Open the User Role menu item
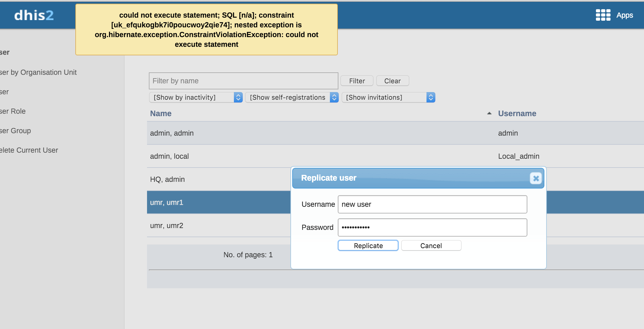The height and width of the screenshot is (329, 644). [x=13, y=111]
